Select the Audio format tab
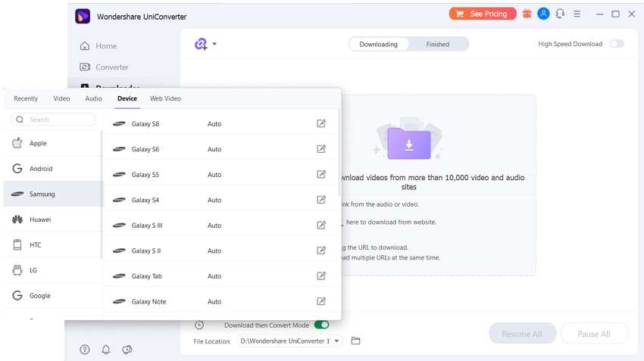 click(x=94, y=98)
